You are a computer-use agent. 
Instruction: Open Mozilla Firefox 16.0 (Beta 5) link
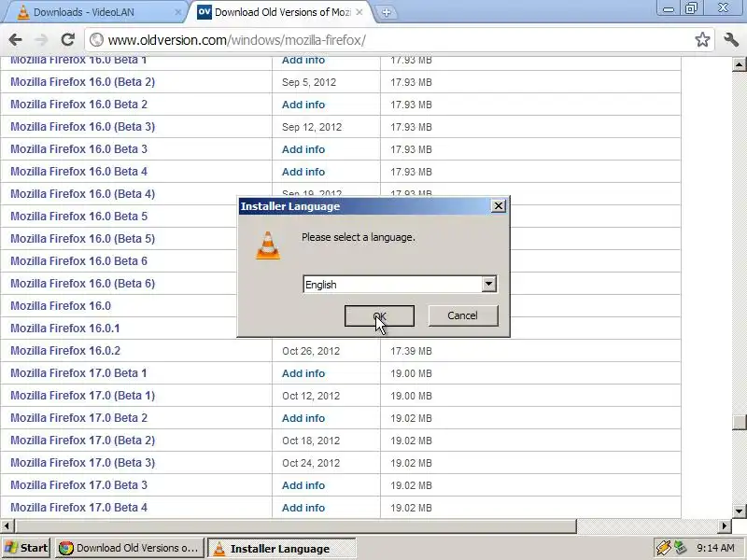pos(82,239)
